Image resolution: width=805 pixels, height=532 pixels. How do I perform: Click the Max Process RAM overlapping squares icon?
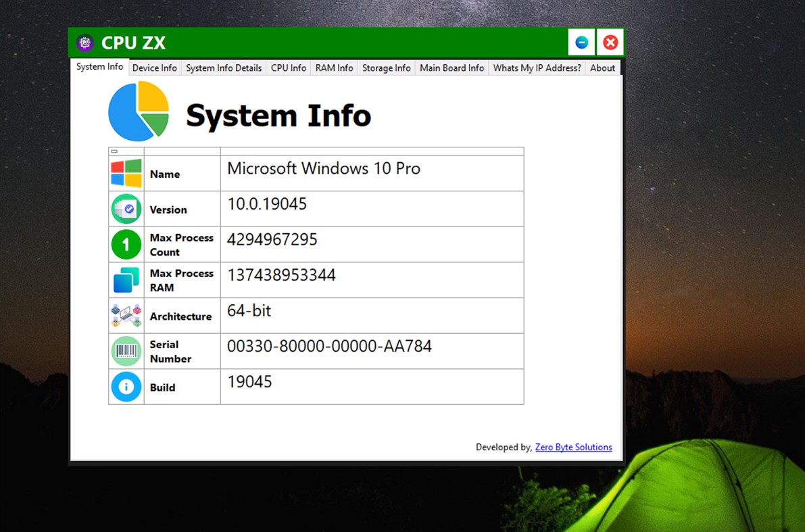coord(126,280)
